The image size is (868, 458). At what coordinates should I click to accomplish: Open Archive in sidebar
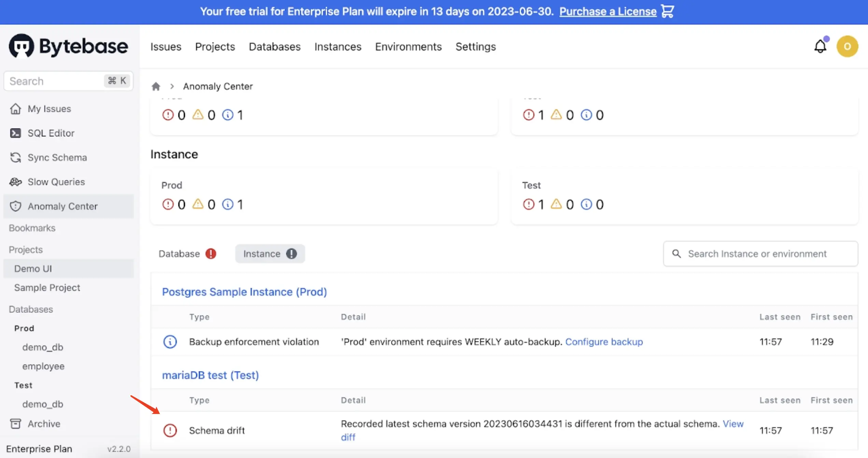point(68,424)
